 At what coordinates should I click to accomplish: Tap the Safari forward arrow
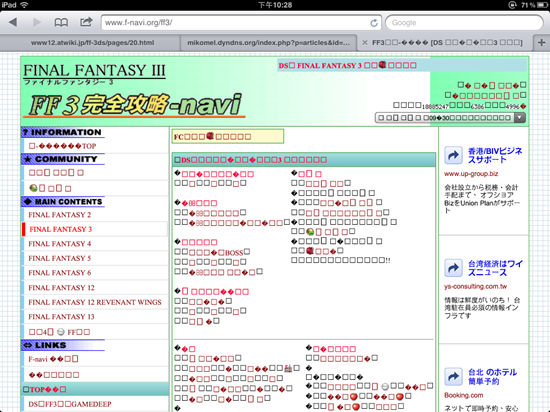36,22
